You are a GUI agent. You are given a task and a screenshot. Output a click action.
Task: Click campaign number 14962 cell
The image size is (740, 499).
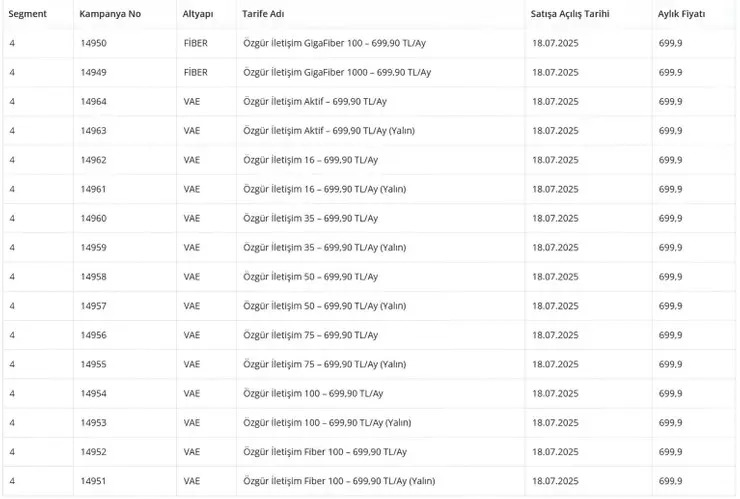(93, 160)
